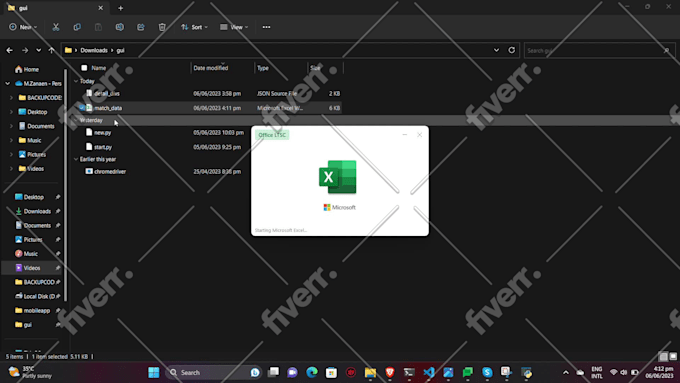Open recent locations dropdown arrow
The height and width of the screenshot is (383, 680).
(39, 50)
